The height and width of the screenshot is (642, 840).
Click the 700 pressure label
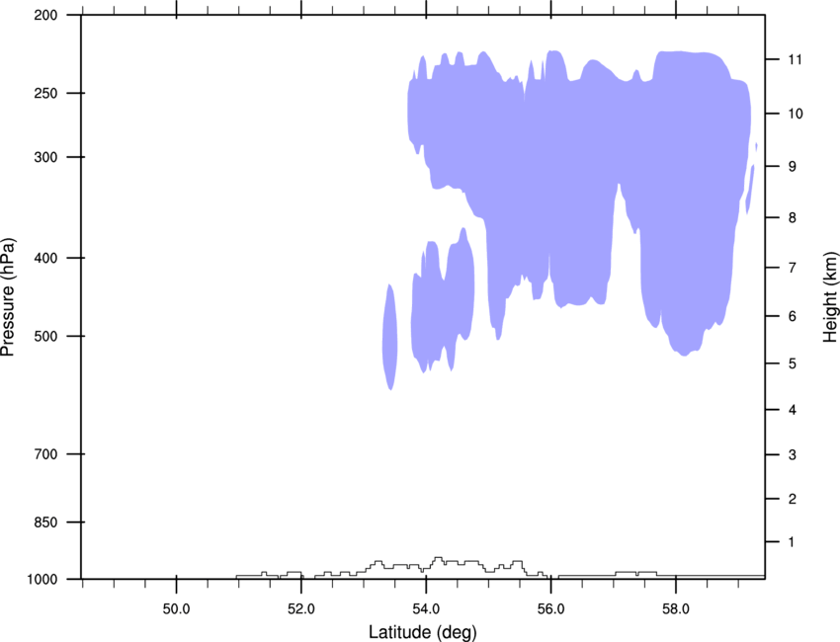click(45, 454)
